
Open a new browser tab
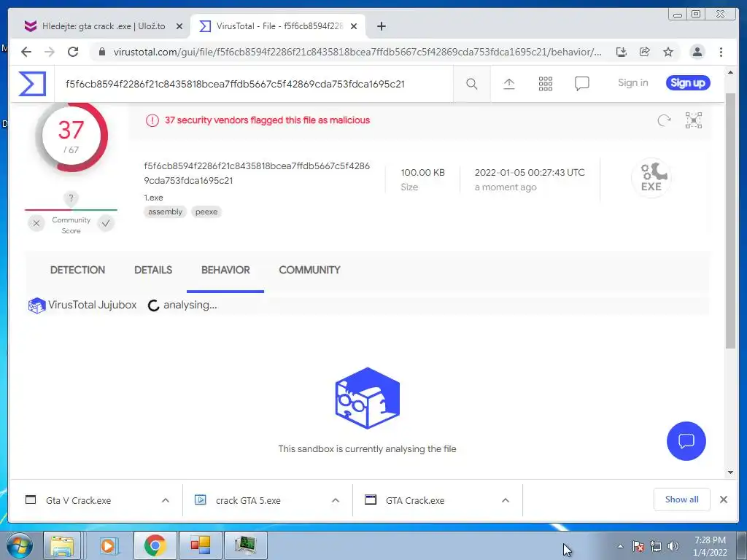point(381,26)
